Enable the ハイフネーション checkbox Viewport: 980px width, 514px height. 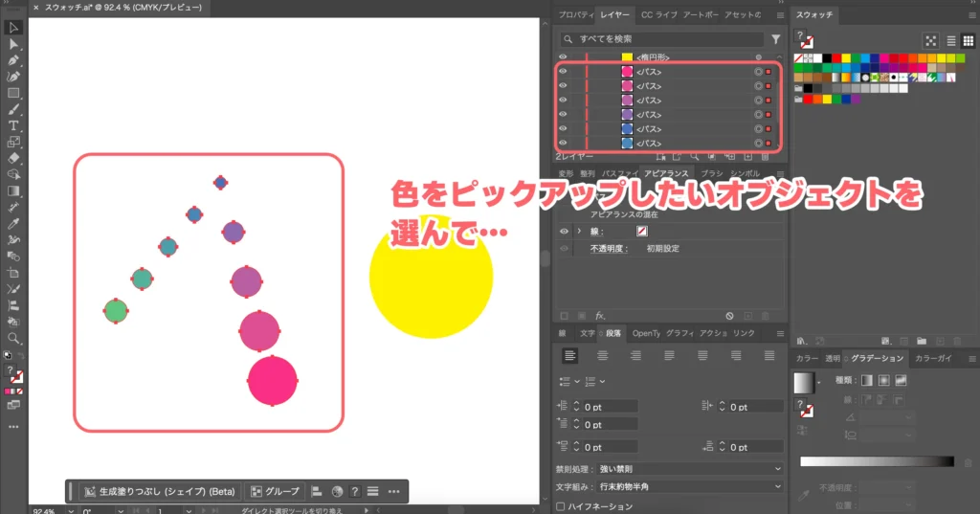[561, 506]
